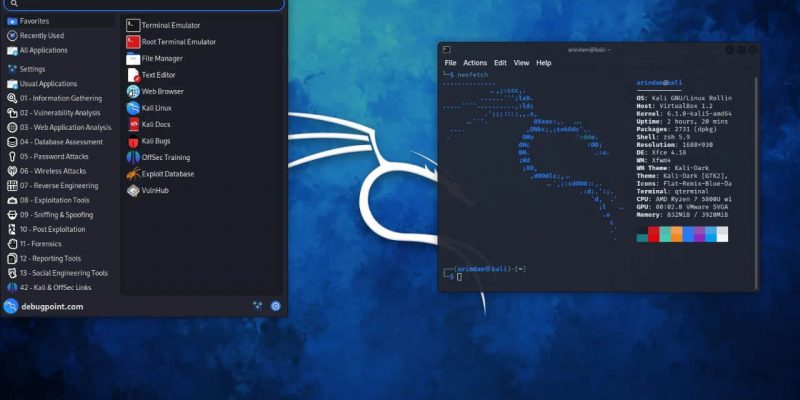
Task: Open settings manager icon in menu footer
Action: pyautogui.click(x=258, y=306)
